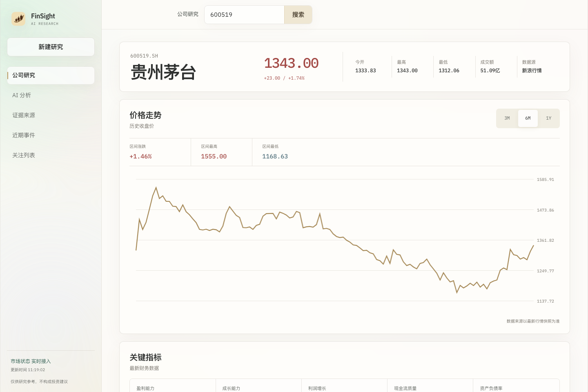Viewport: 588px width, 392px height.
Task: Switch price chart to 3M range
Action: tap(507, 118)
